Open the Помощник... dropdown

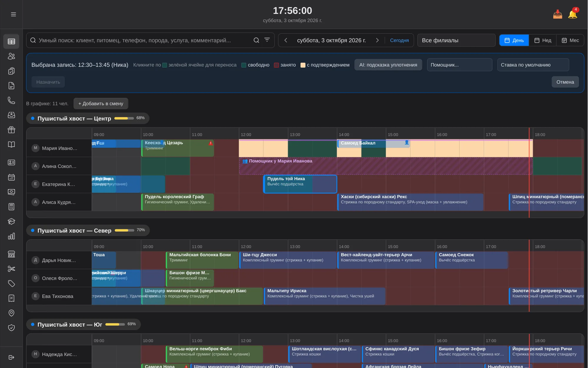click(460, 65)
